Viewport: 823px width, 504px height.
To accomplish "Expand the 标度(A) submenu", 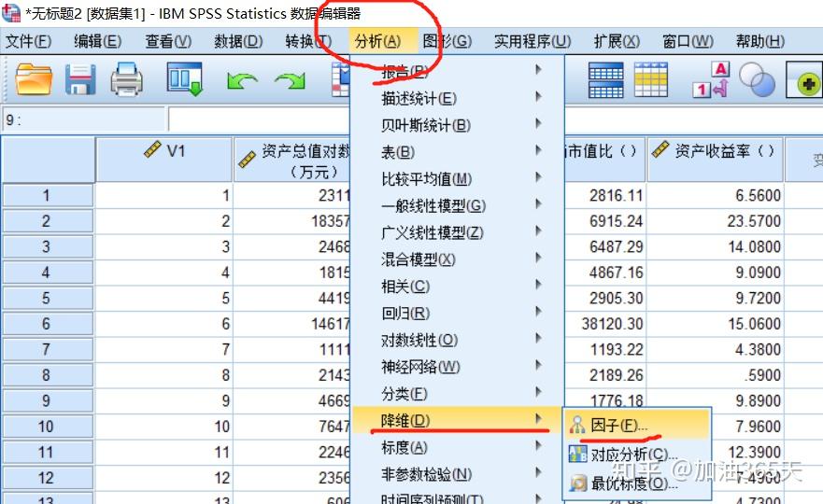I will click(457, 447).
